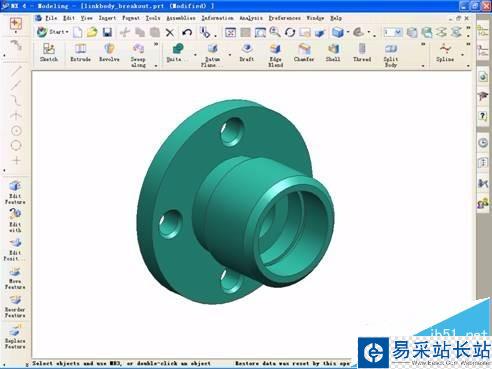Image resolution: width=492 pixels, height=369 pixels.
Task: Select the Shell tool
Action: click(333, 53)
